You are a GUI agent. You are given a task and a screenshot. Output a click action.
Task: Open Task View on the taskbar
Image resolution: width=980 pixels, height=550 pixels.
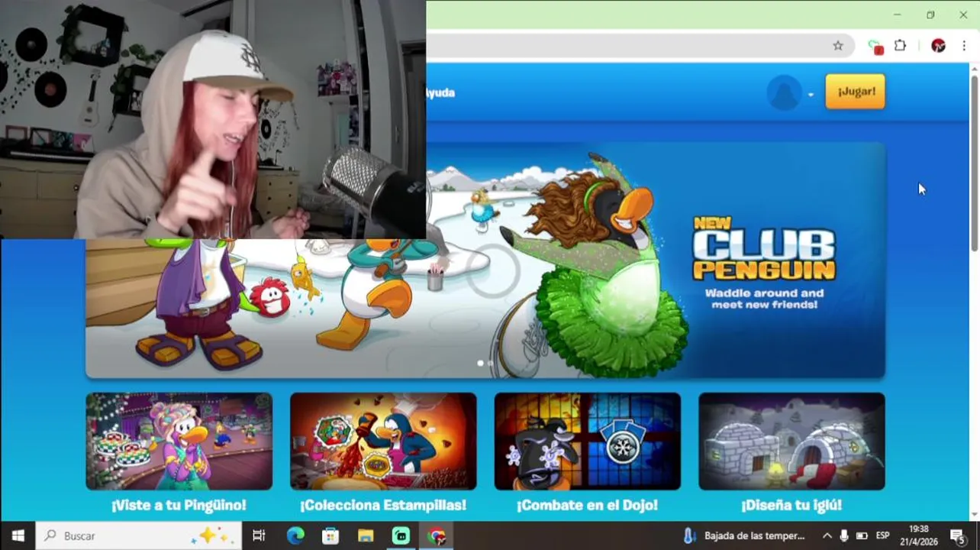tap(259, 535)
